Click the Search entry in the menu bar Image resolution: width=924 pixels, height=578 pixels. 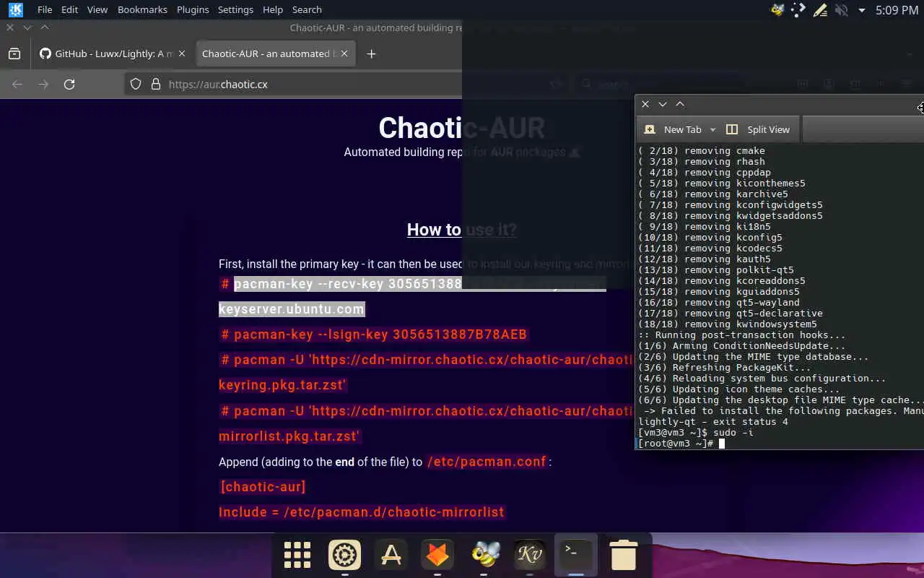tap(307, 9)
